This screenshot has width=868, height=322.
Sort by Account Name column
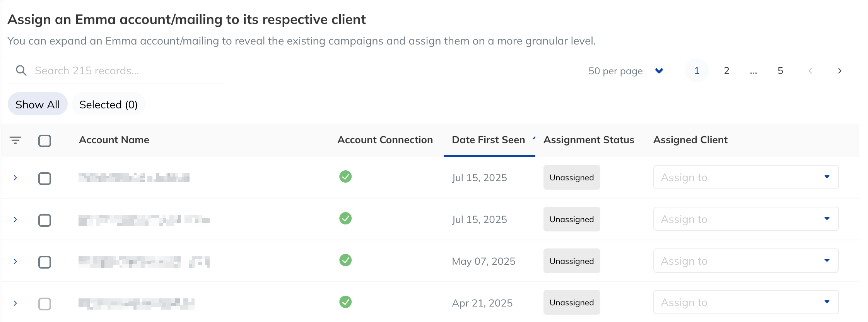(114, 140)
